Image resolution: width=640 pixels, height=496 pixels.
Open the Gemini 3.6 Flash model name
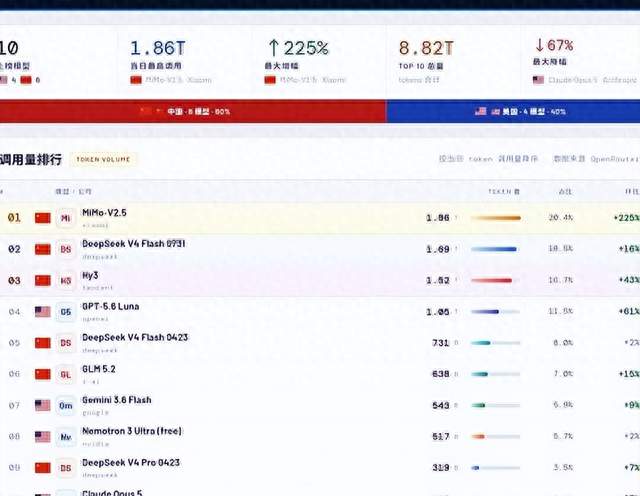[117, 400]
